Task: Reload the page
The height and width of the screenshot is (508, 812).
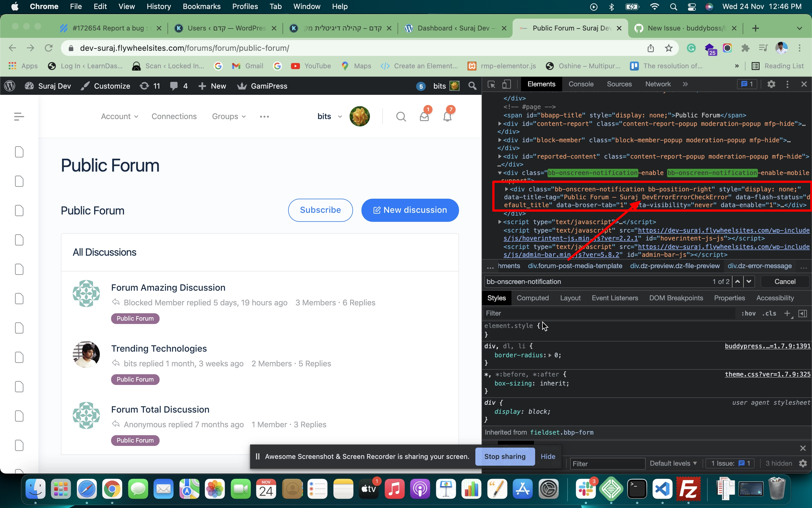Action: [x=49, y=48]
